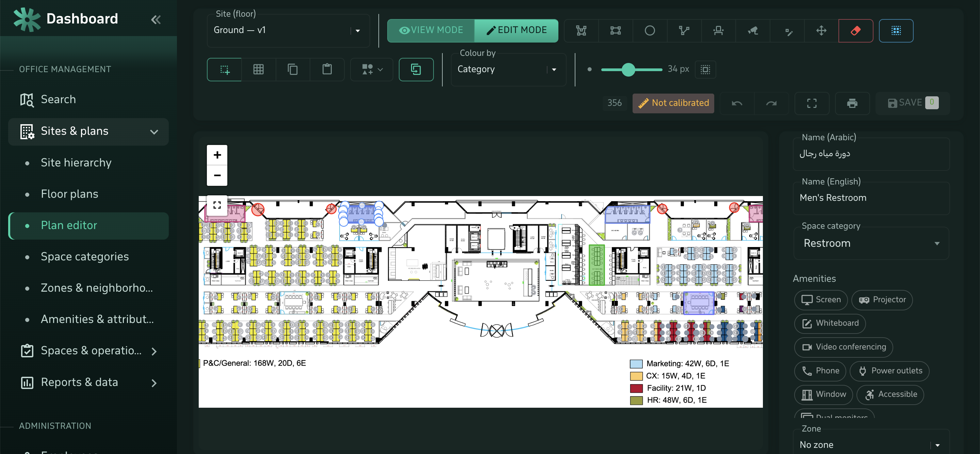Select the desk seat placement tool
The width and height of the screenshot is (980, 454).
[718, 30]
